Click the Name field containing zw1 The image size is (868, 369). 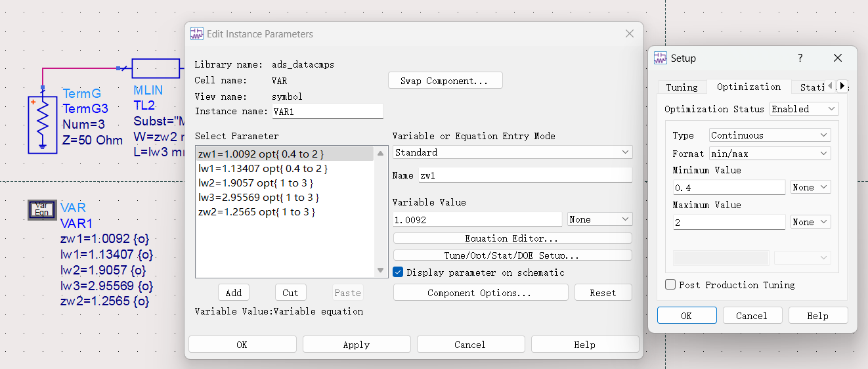click(525, 175)
